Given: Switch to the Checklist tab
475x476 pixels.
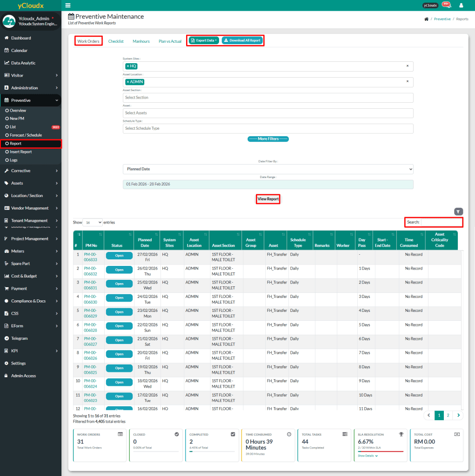Looking at the screenshot, I should pos(116,41).
